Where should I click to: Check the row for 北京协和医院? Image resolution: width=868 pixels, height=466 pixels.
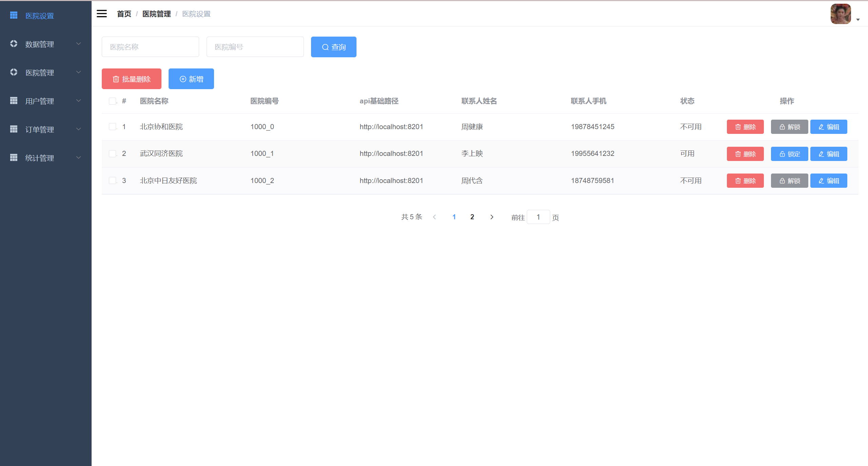[x=112, y=127]
